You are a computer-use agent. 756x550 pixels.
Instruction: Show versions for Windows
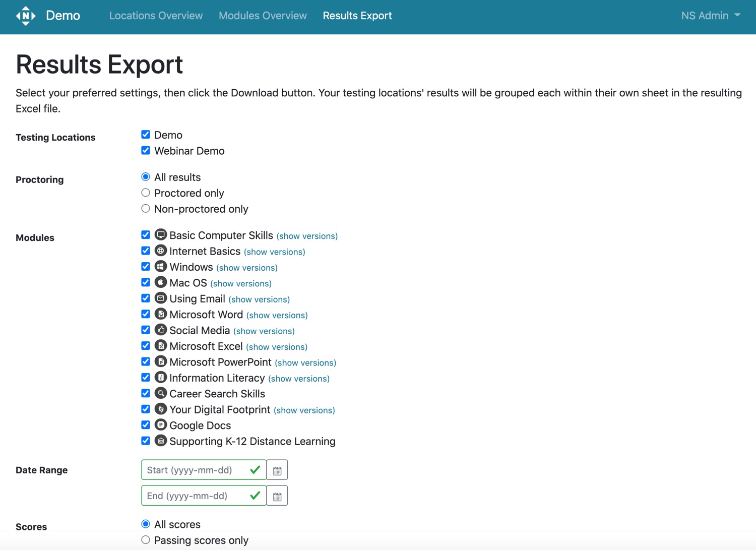(x=247, y=268)
